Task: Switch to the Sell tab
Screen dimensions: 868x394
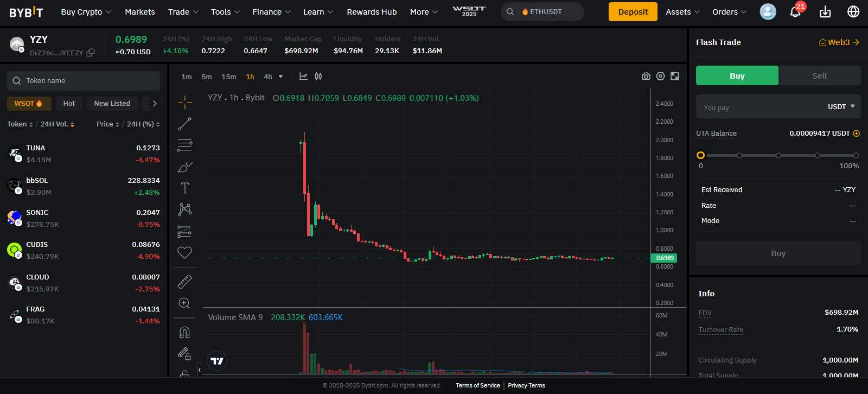Action: (820, 76)
